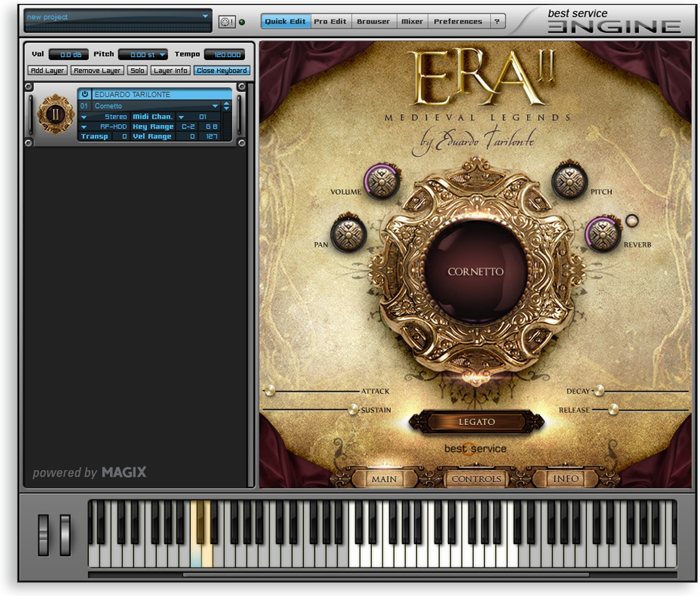Click the Transp value field
This screenshot has height=596, width=700.
tap(121, 137)
